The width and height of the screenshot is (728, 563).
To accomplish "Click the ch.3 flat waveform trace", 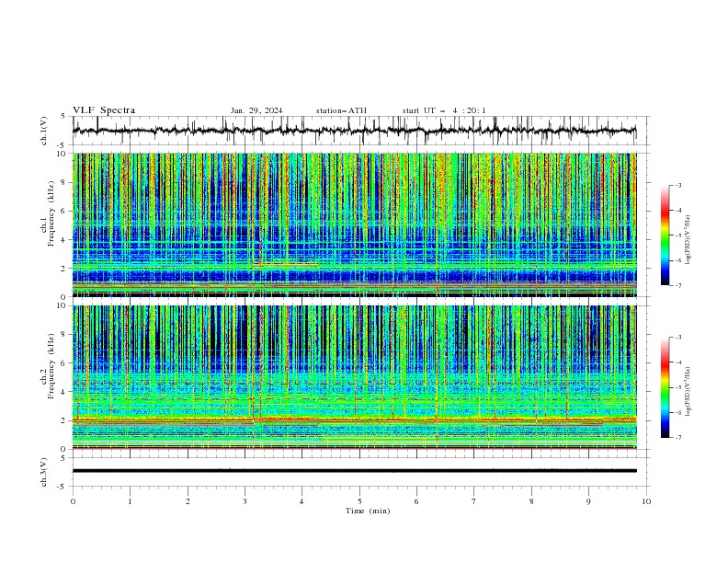I will point(354,471).
